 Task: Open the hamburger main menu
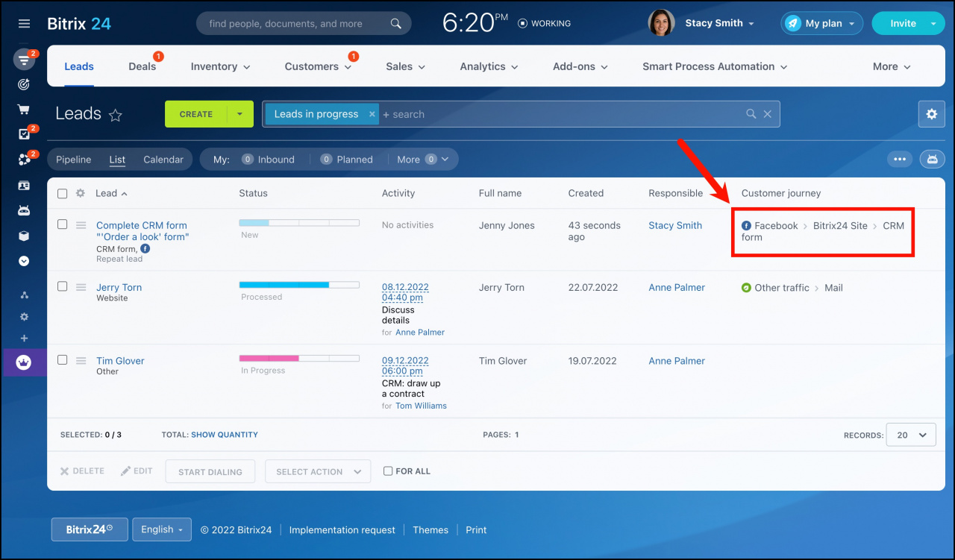click(x=24, y=23)
